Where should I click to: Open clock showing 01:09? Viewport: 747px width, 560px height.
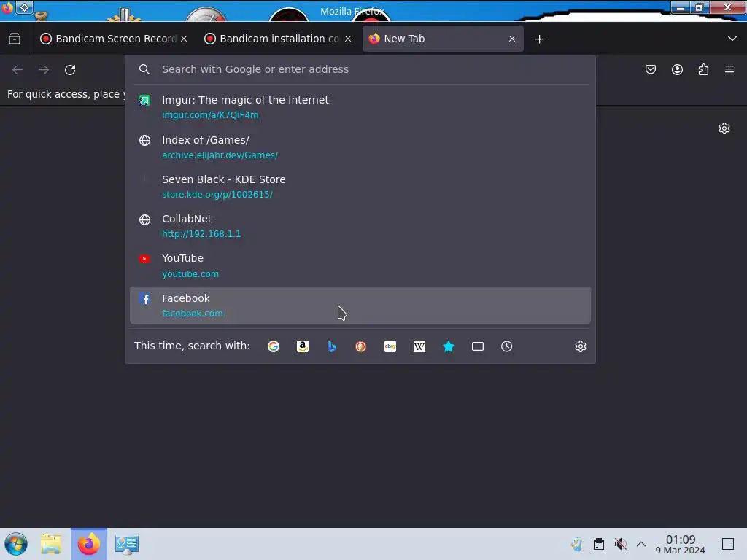tap(681, 544)
